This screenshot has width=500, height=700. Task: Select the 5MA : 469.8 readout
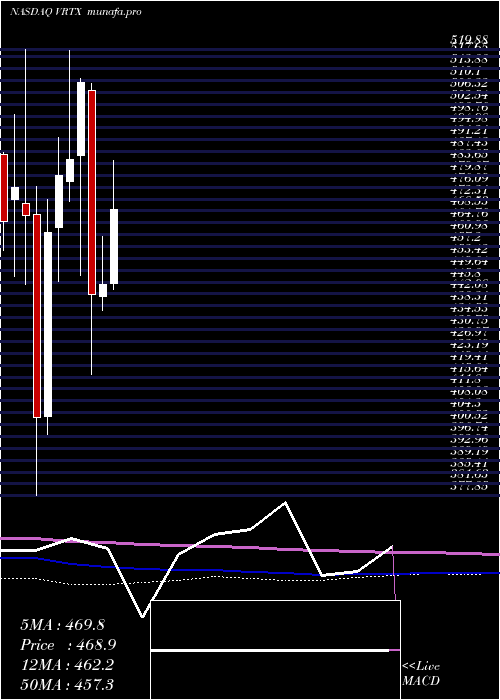coord(62,625)
